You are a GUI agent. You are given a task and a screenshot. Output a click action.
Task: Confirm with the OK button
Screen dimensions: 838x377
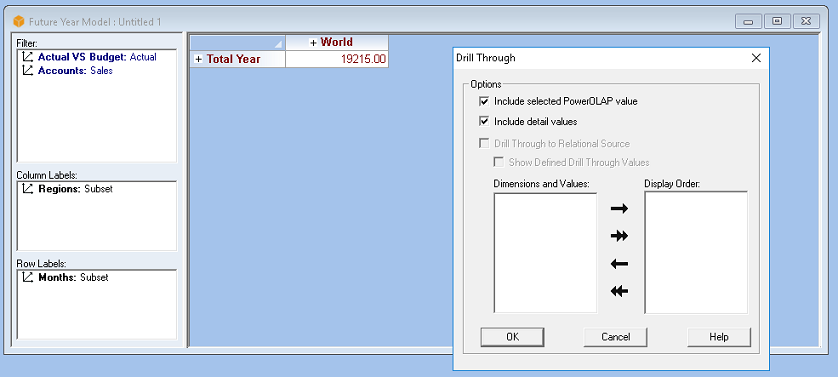pos(512,337)
